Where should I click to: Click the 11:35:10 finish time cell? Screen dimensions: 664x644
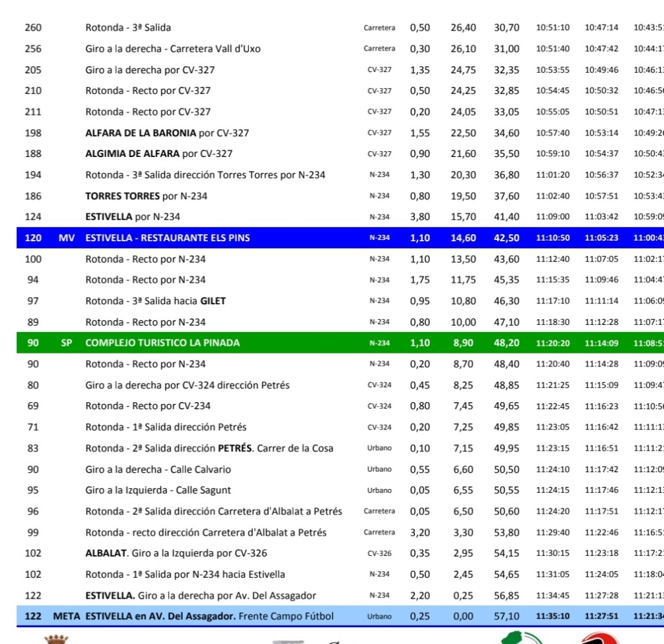[x=552, y=616]
